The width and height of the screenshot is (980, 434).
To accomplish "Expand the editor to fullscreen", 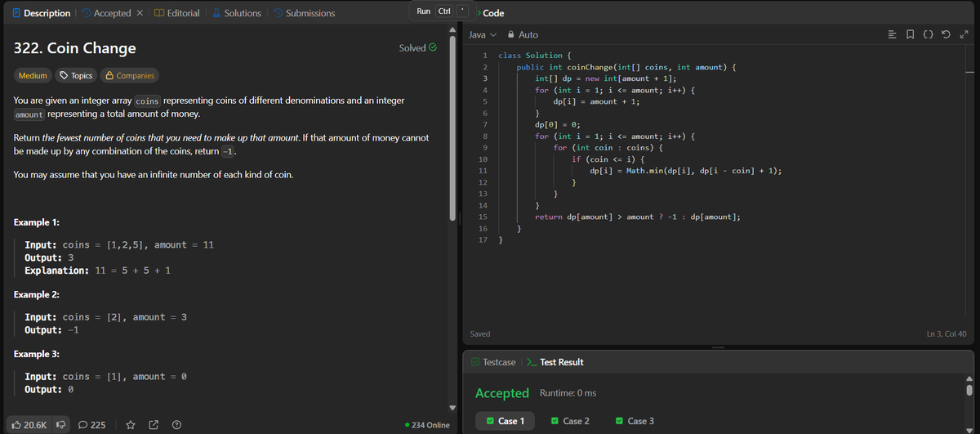I will coord(965,34).
